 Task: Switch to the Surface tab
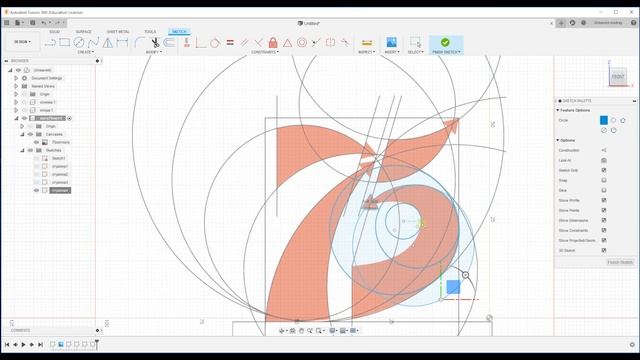[x=83, y=31]
